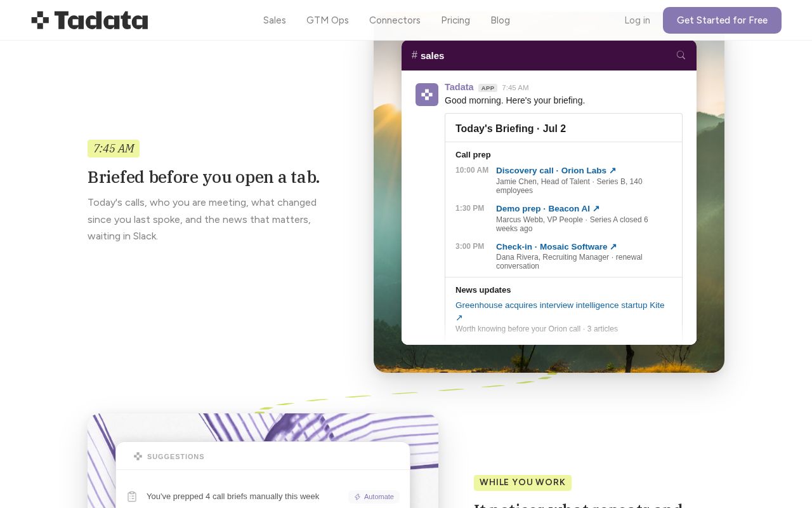
Task: Click the clipboard icon beside call briefs suggestion
Action: pos(132,497)
